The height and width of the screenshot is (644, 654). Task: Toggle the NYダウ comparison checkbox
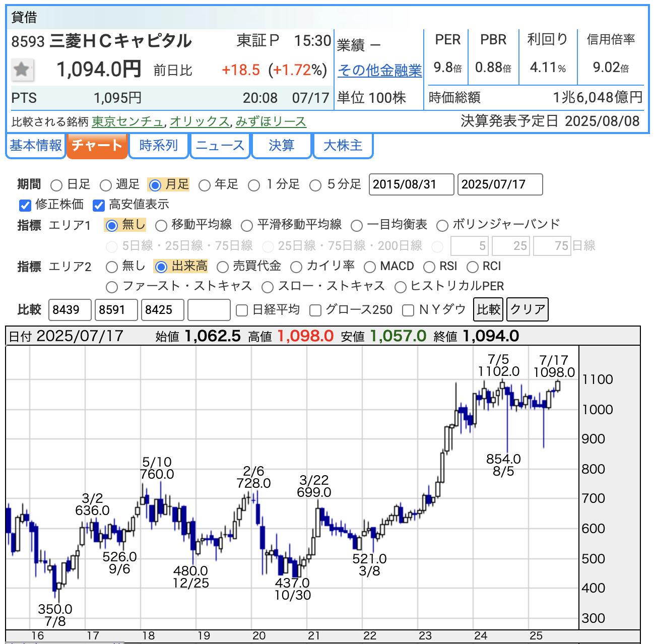408,310
